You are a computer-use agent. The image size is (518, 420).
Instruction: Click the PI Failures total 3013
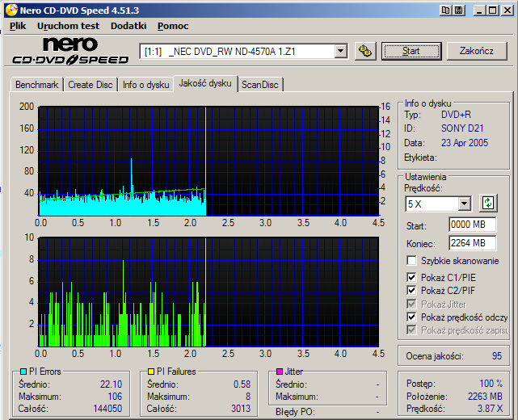pyautogui.click(x=241, y=409)
